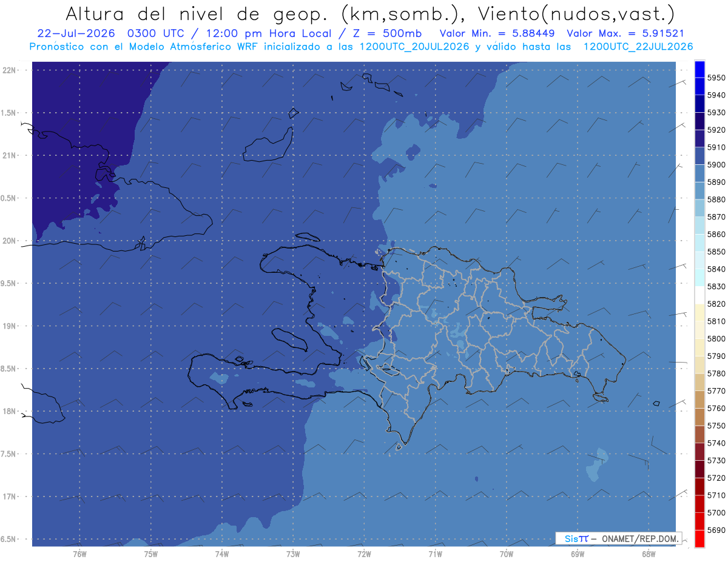Click the 'Valor Max. = 5.91521' text
Screen dimensions: 728x562
(x=625, y=33)
